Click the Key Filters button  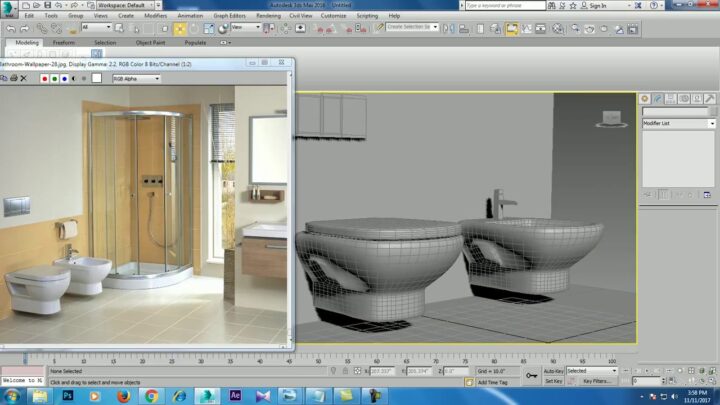596,381
